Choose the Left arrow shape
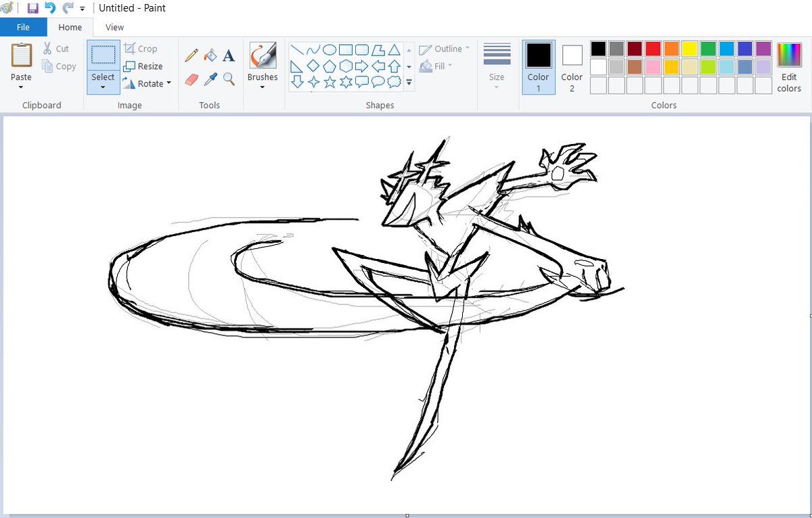The image size is (812, 518). pyautogui.click(x=378, y=66)
